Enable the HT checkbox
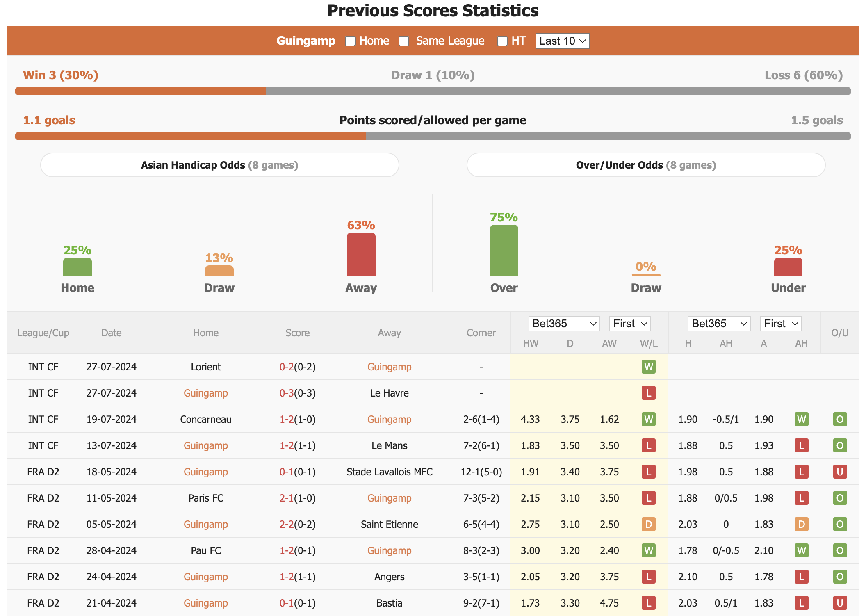Viewport: 866px width, 616px height. pyautogui.click(x=502, y=41)
